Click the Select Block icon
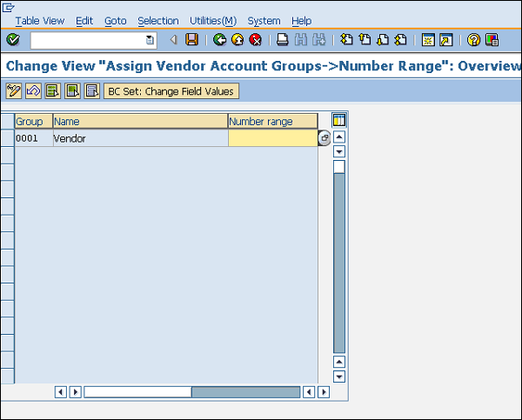Image resolution: width=522 pixels, height=420 pixels. [72, 90]
